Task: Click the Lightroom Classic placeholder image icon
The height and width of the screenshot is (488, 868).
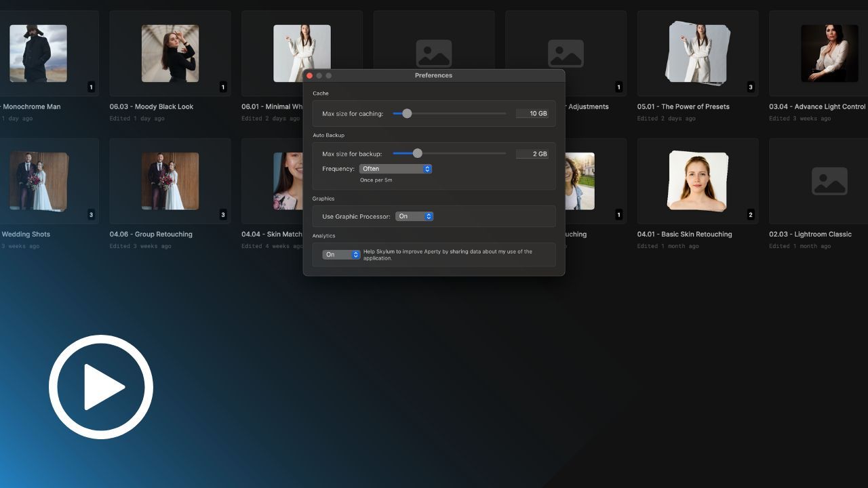Action: (x=829, y=181)
